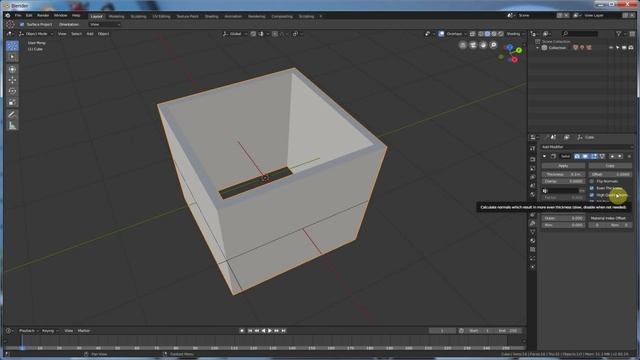Click the Collection icon in the outliner
Screen dimensions: 640x360
544,48
